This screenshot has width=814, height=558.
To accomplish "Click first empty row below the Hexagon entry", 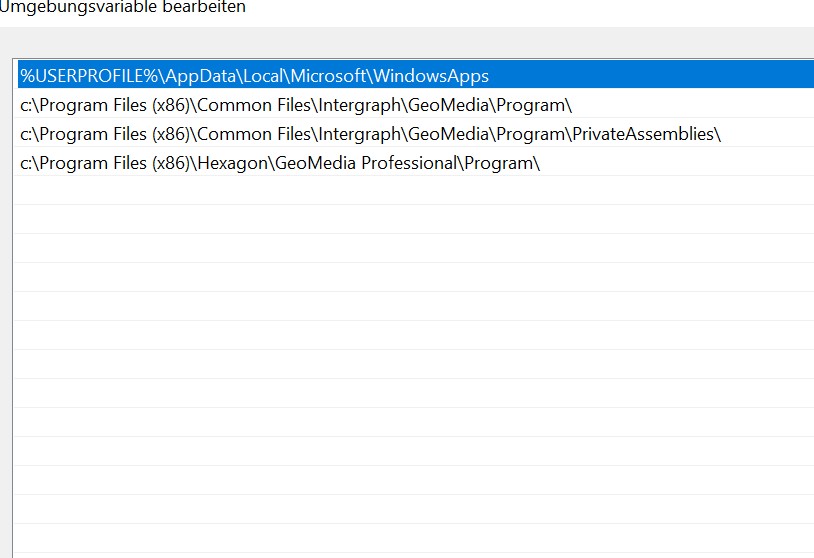I will (x=400, y=191).
